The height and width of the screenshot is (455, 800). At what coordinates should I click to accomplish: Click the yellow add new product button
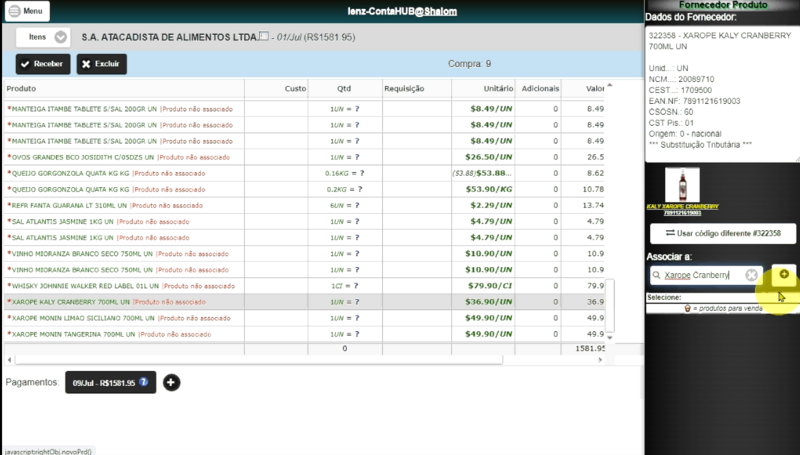coord(784,274)
